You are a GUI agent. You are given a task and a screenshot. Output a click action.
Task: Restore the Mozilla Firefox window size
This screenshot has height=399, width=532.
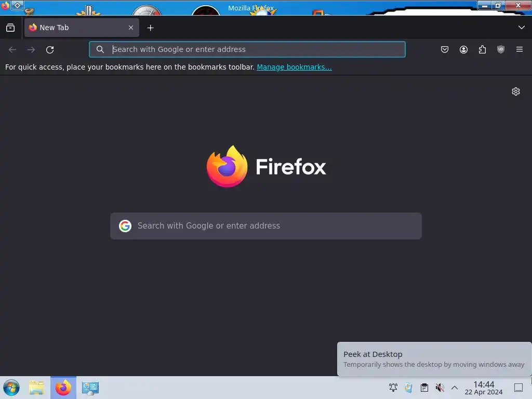[498, 5]
